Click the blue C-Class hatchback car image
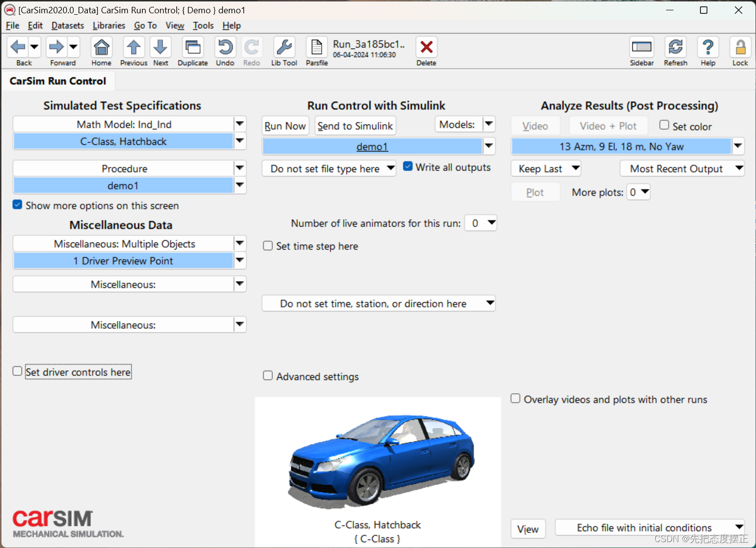 pyautogui.click(x=381, y=461)
